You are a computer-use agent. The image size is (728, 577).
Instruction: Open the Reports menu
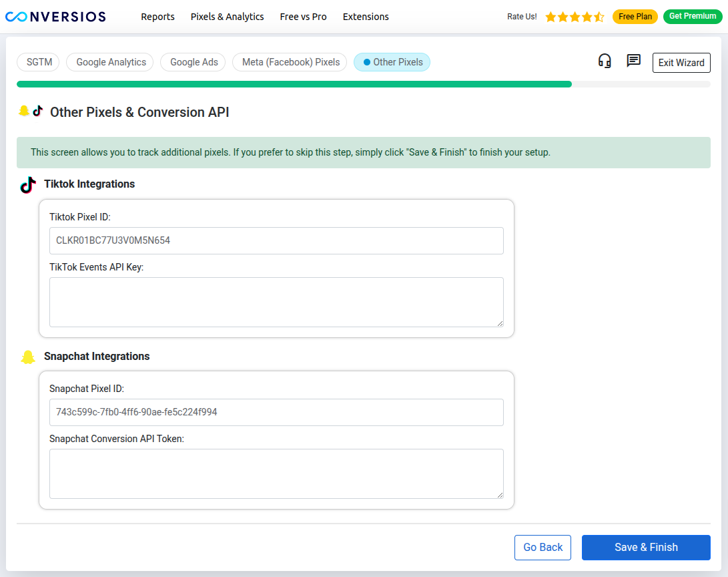(x=158, y=17)
